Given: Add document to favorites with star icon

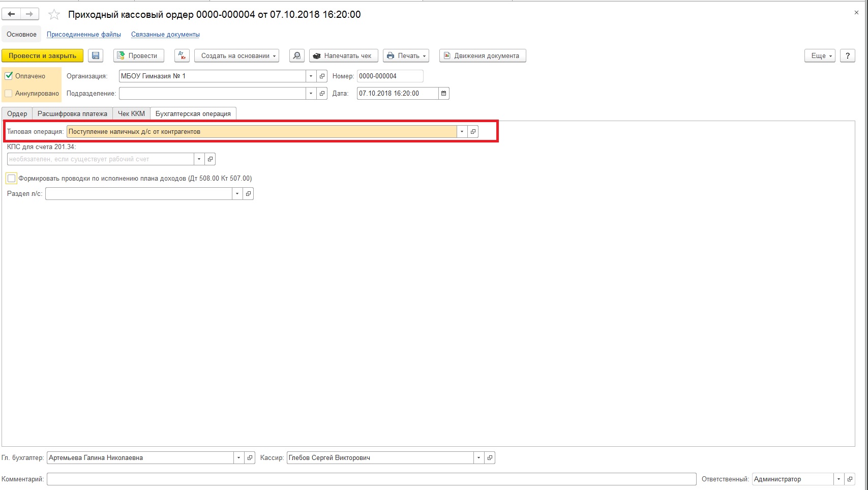Looking at the screenshot, I should 54,15.
